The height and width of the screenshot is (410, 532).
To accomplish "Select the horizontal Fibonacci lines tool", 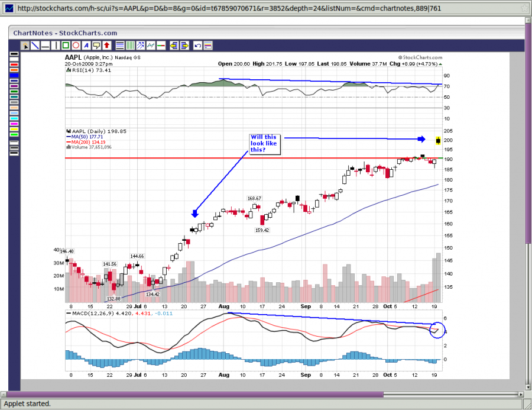I will point(120,45).
